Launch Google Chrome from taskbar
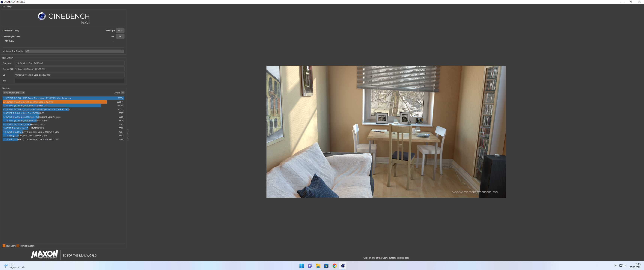 [334, 266]
